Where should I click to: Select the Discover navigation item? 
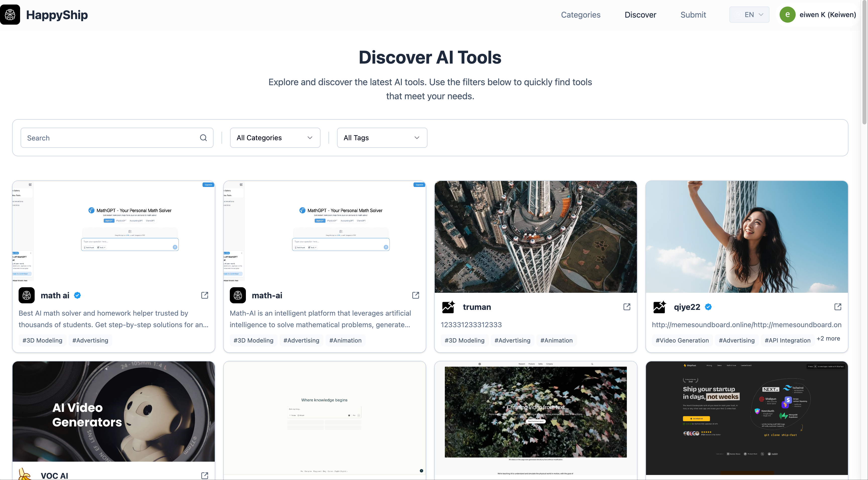640,15
